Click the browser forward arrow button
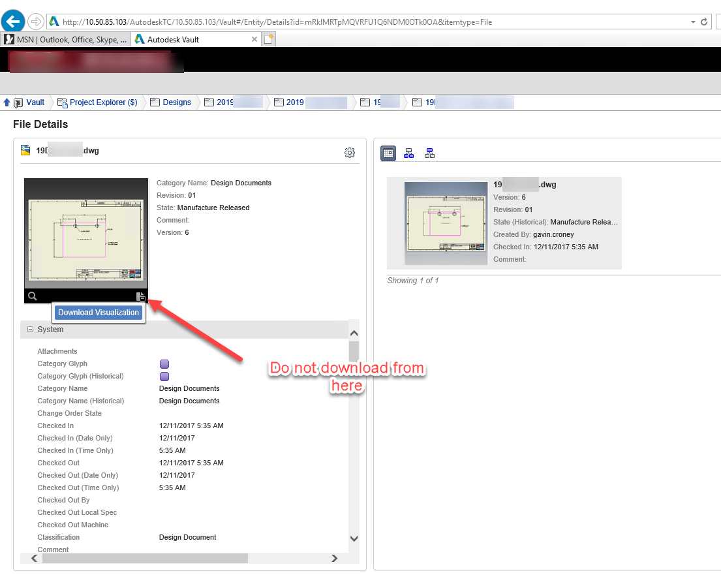This screenshot has height=588, width=721. 35,22
